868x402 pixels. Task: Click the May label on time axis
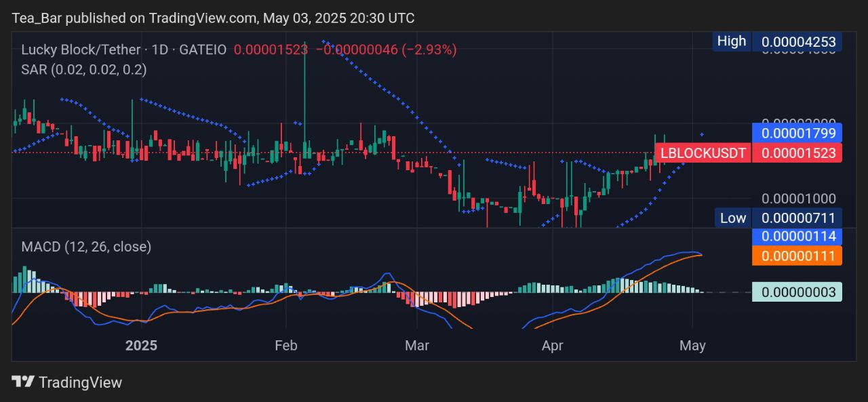(x=692, y=346)
